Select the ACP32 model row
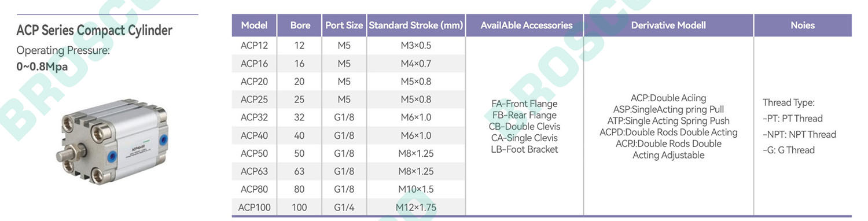 point(349,117)
